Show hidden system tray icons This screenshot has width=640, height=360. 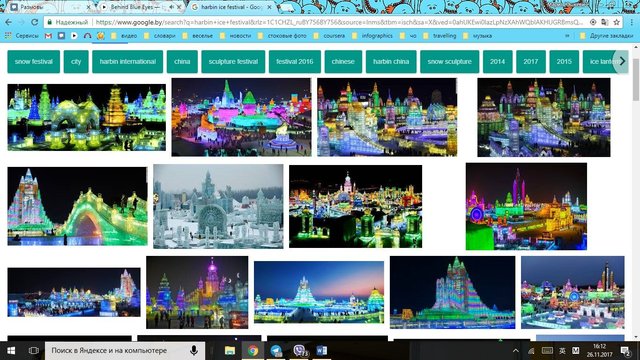pos(516,351)
